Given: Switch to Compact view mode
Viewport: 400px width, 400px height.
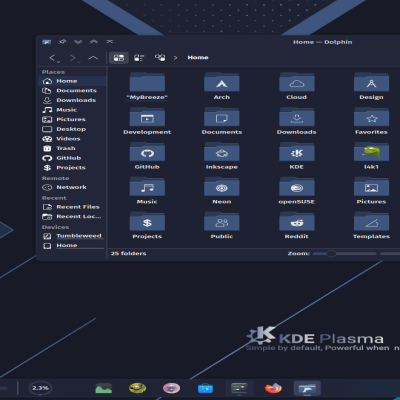Looking at the screenshot, I should (x=139, y=58).
